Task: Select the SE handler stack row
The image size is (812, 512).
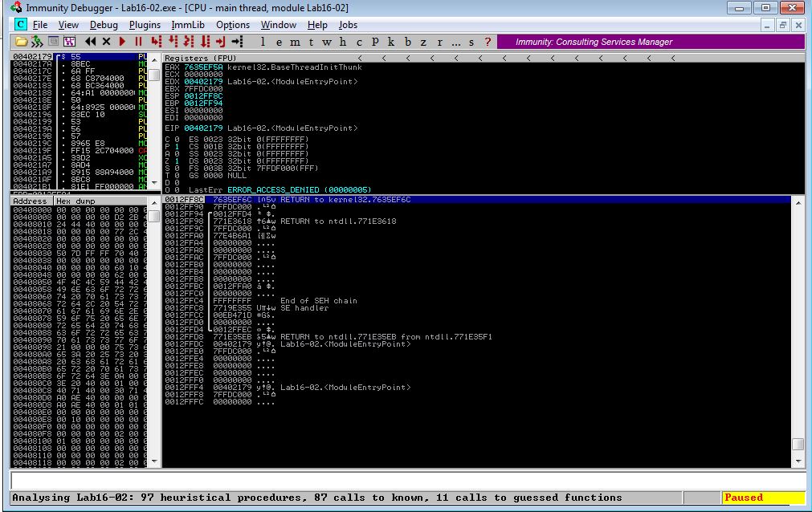Action: [477, 308]
